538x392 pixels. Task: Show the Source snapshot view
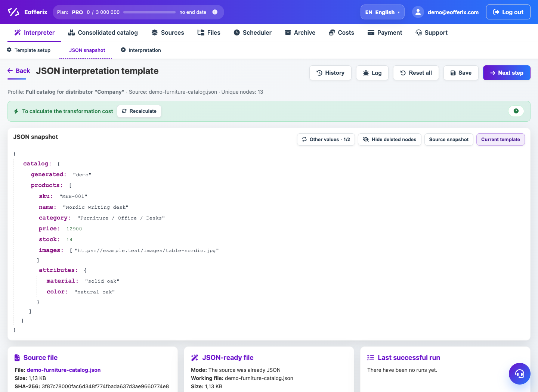click(449, 139)
